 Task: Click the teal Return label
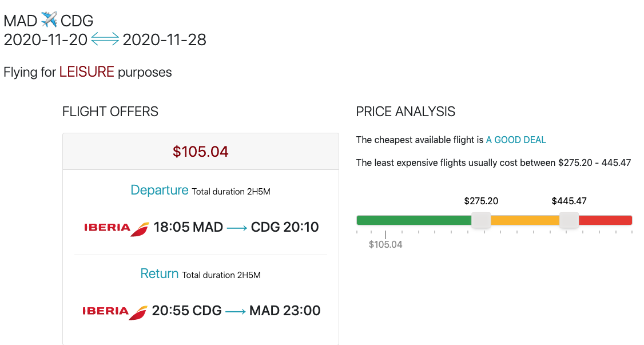pos(160,273)
